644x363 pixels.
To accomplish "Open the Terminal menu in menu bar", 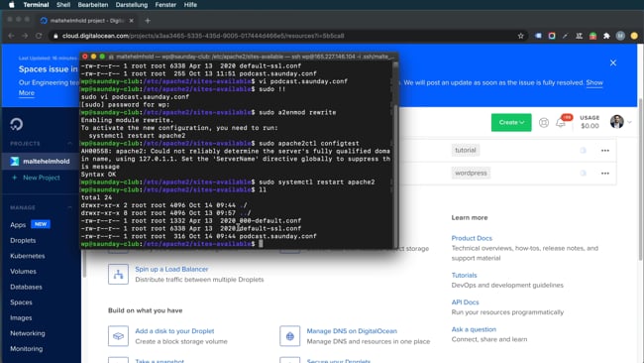I will [x=36, y=5].
